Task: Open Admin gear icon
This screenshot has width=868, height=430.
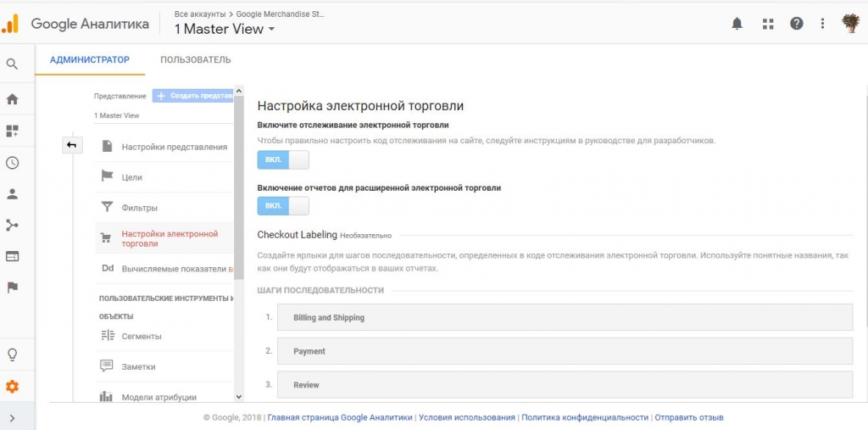Action: 12,387
